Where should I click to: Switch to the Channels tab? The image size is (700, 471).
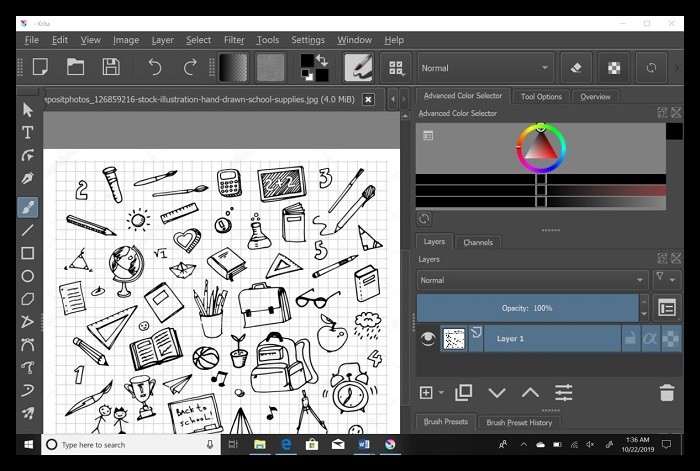pyautogui.click(x=478, y=242)
